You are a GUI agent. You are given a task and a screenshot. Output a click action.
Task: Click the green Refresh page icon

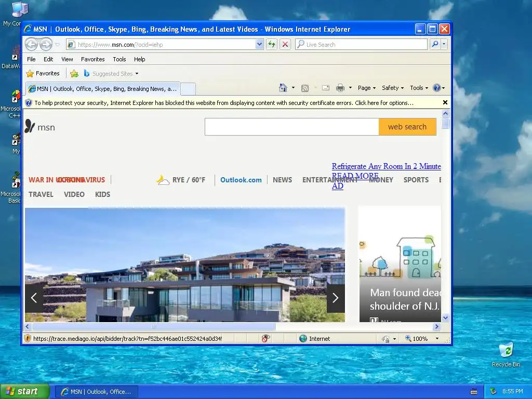(x=272, y=45)
